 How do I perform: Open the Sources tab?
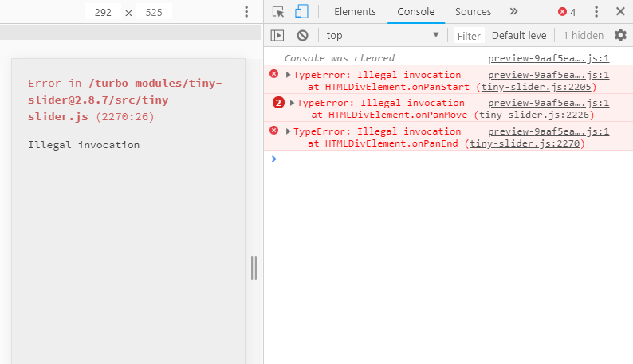473,12
